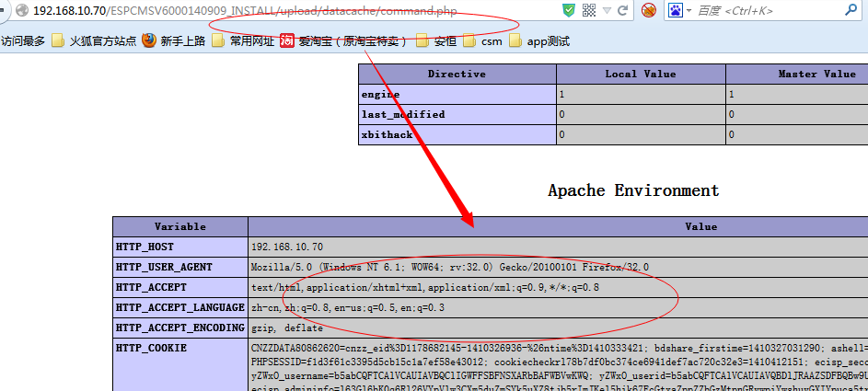Click the folder icon beside 火狐官方站点

coord(58,40)
